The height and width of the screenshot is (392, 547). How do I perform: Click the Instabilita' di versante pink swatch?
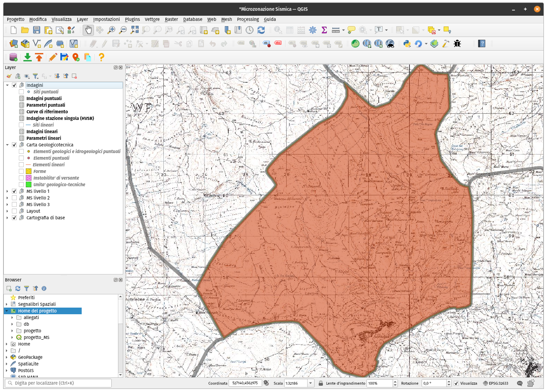coord(29,178)
